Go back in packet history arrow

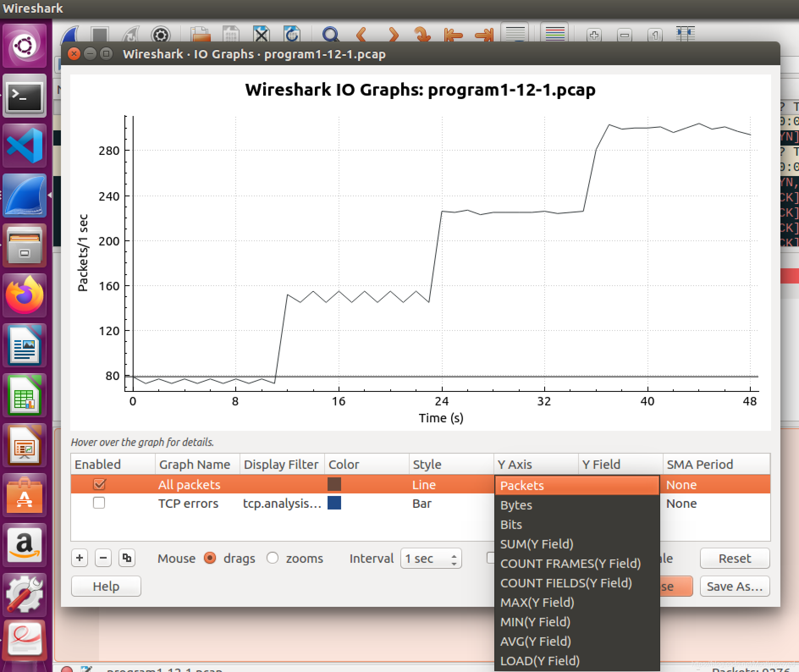[361, 34]
